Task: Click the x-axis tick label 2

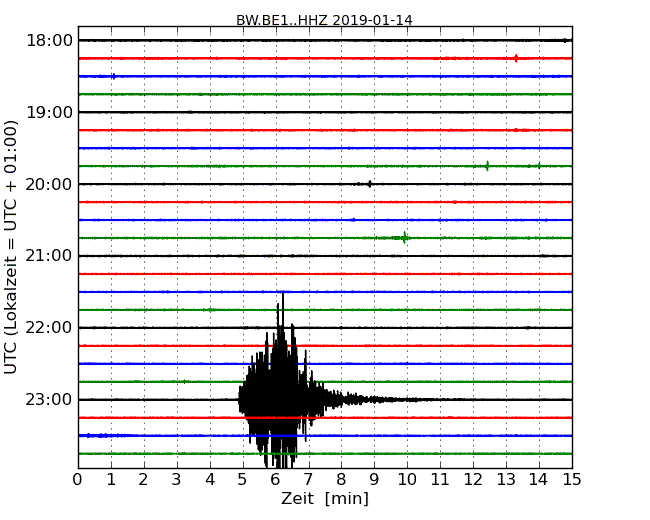Action: pos(143,479)
